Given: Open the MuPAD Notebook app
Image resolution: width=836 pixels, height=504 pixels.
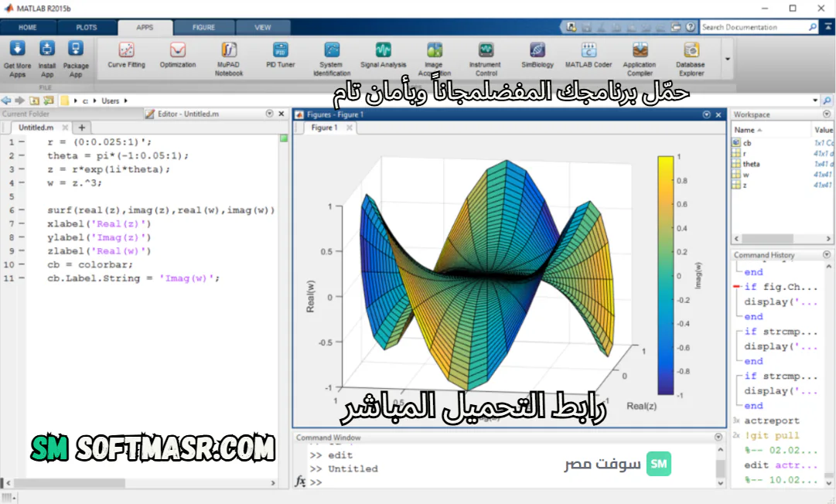Looking at the screenshot, I should pyautogui.click(x=229, y=60).
